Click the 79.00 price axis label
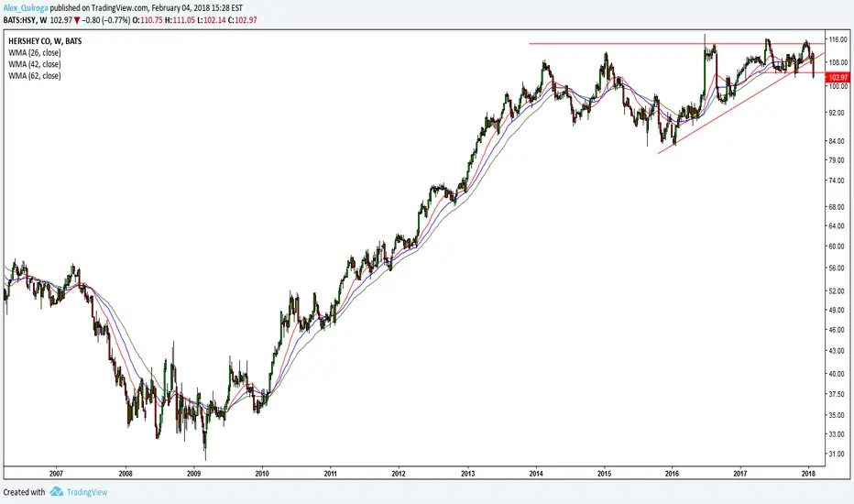The width and height of the screenshot is (854, 504). (x=838, y=160)
